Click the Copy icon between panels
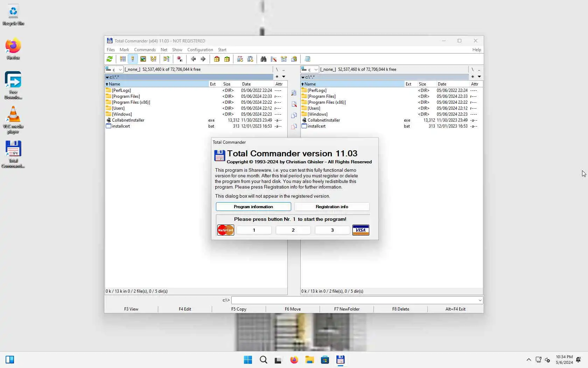 [x=294, y=115]
